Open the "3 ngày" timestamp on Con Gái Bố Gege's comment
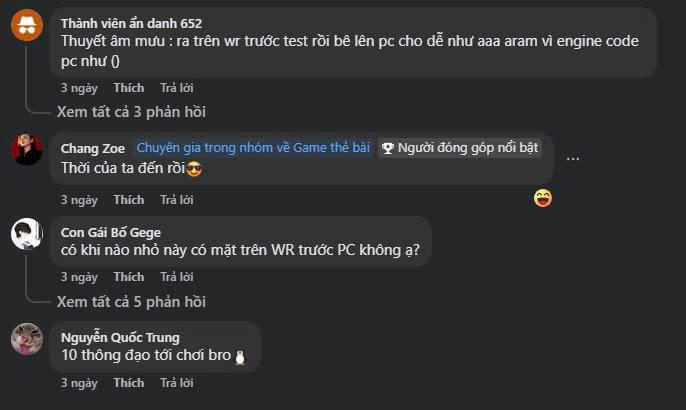The height and width of the screenshot is (410, 686). coord(79,277)
